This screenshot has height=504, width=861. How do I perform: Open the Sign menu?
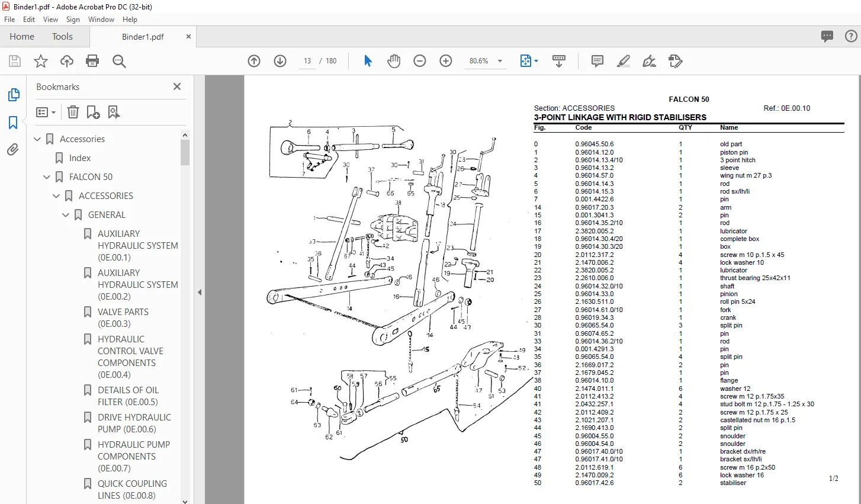(73, 20)
